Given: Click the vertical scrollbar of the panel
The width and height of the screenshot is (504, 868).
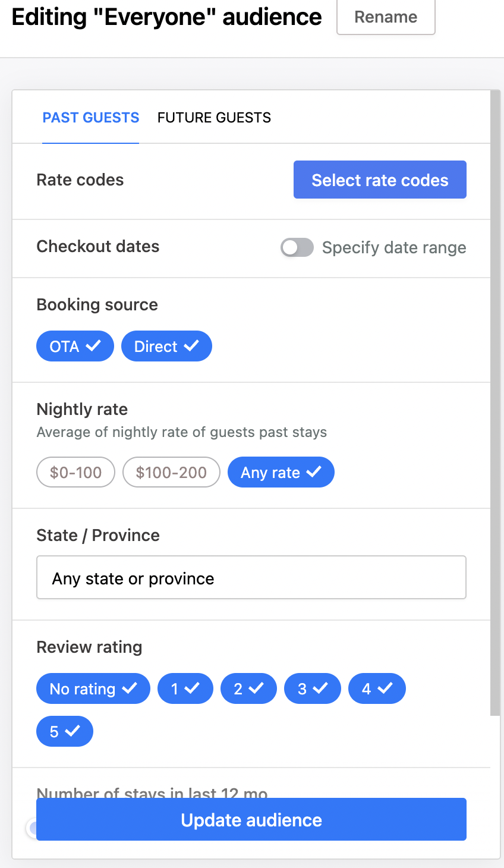Looking at the screenshot, I should pos(495,404).
